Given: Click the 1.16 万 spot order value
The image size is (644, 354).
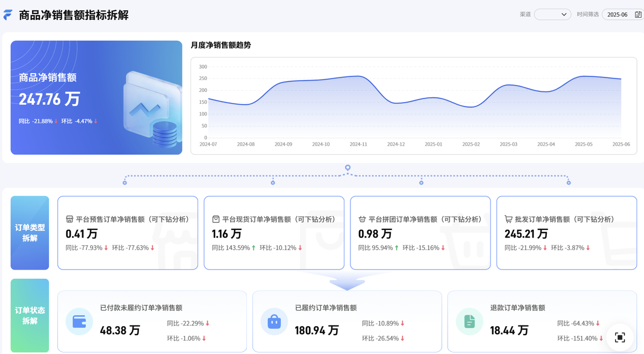Looking at the screenshot, I should (x=226, y=234).
